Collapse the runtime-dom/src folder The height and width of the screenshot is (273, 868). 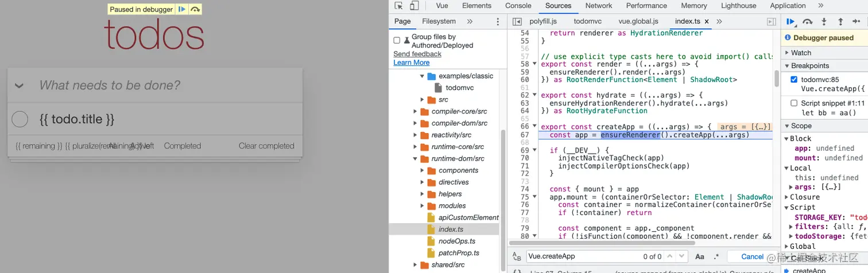click(415, 158)
